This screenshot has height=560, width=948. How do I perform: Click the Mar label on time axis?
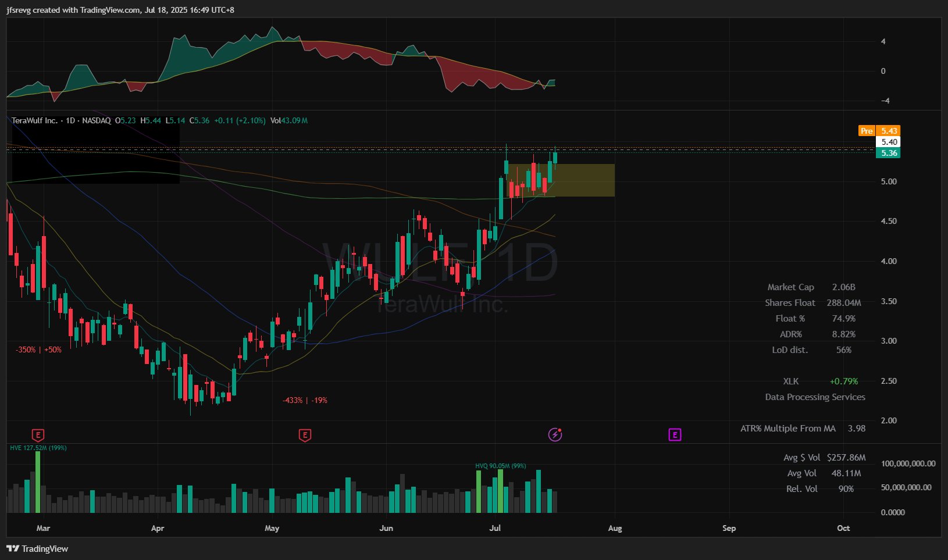coord(43,528)
